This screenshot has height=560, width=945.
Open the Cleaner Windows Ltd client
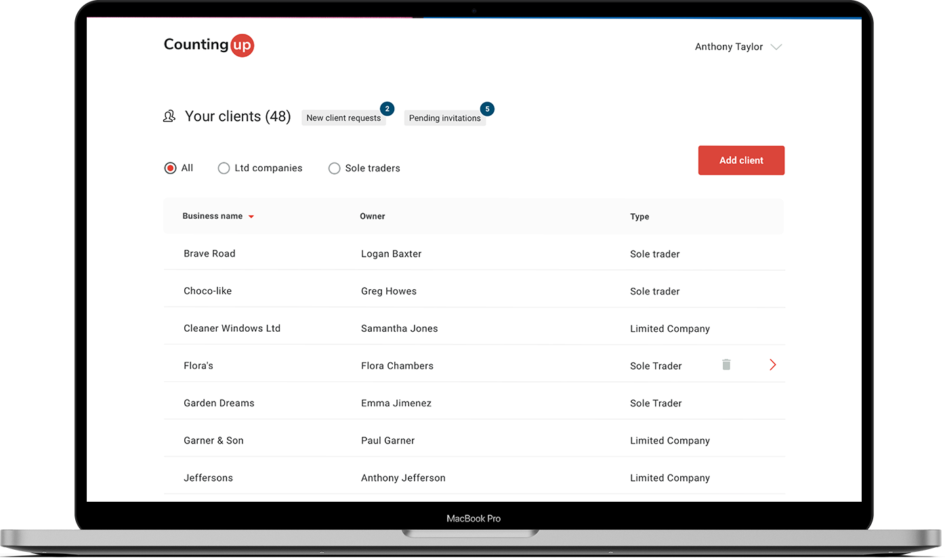point(232,328)
